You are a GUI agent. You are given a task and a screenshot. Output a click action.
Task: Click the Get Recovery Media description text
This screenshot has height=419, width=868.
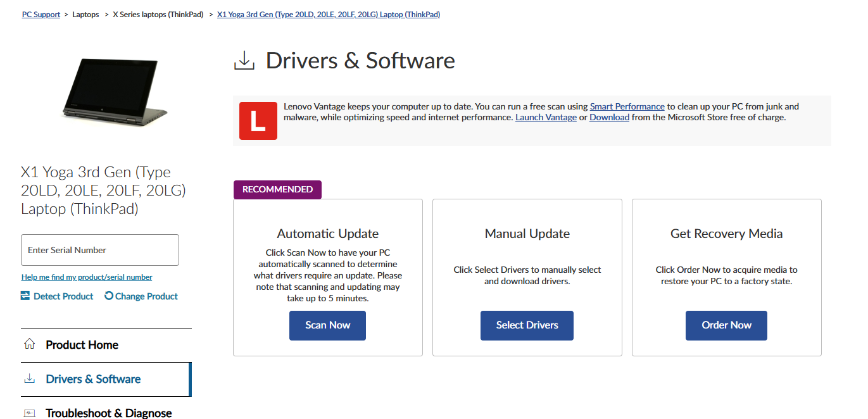coord(727,275)
